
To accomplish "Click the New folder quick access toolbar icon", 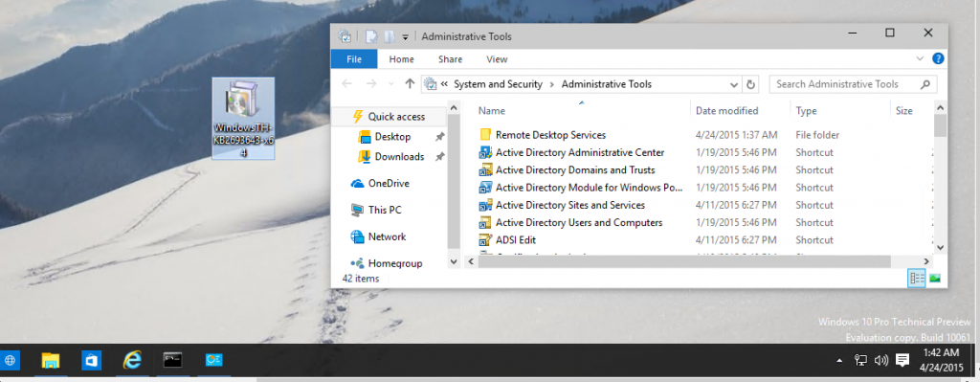I will (x=390, y=36).
